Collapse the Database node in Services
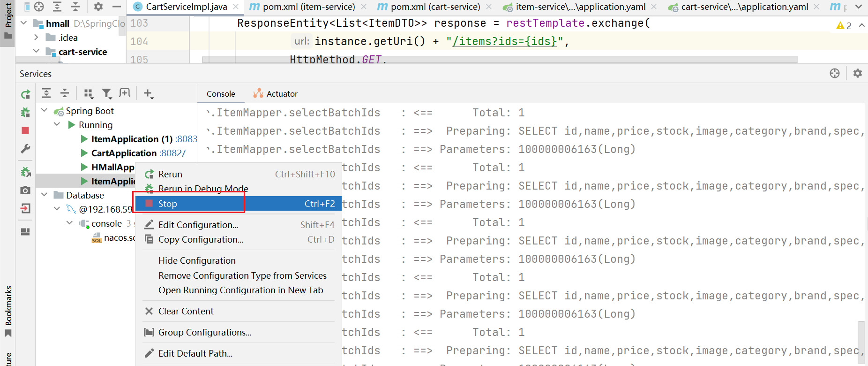Viewport: 868px width, 366px height. click(x=45, y=195)
